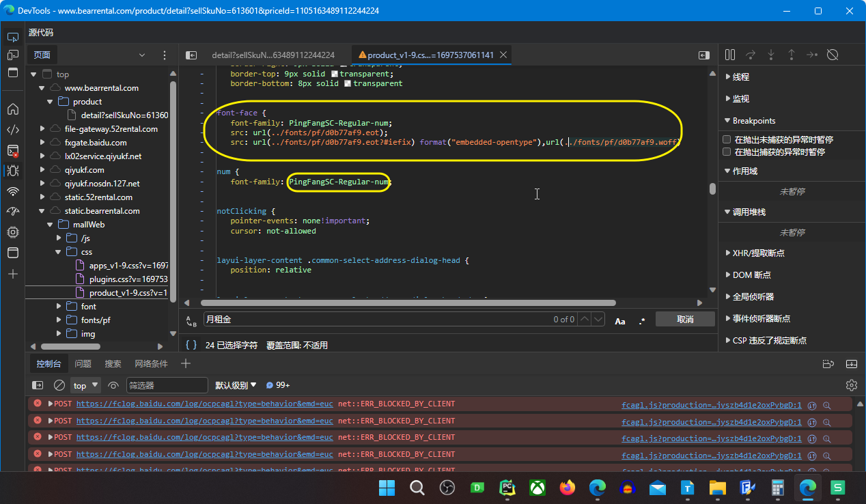Viewport: 866px width, 504px height.
Task: Click the step over icon
Action: coord(751,55)
